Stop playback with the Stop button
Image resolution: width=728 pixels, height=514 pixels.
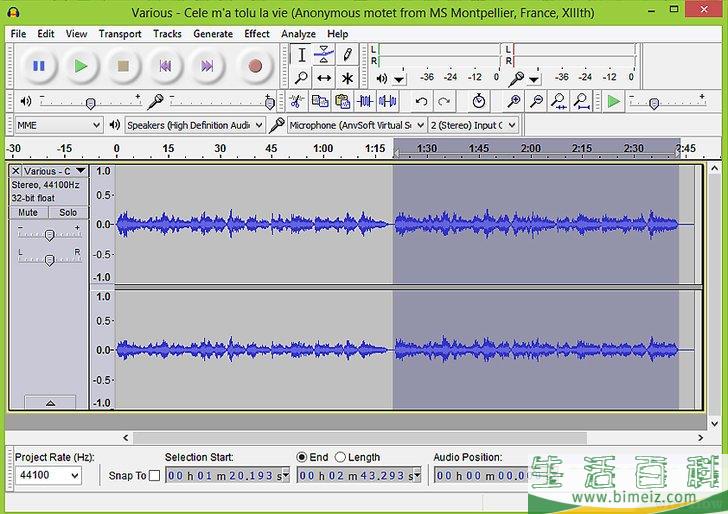[x=123, y=66]
